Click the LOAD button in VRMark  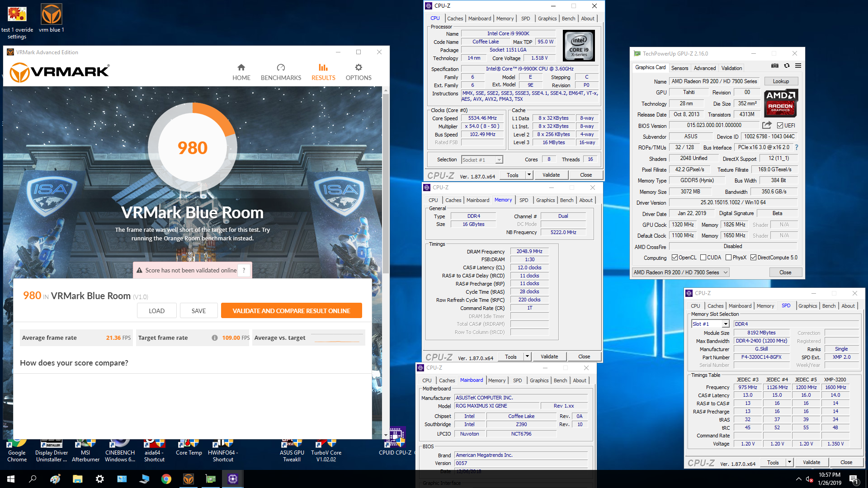pos(156,311)
